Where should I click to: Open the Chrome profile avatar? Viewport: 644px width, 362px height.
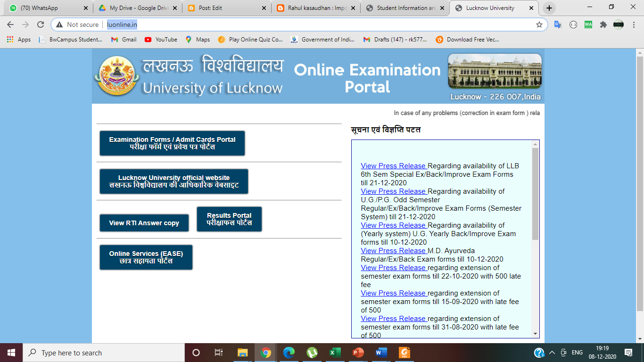tap(619, 25)
